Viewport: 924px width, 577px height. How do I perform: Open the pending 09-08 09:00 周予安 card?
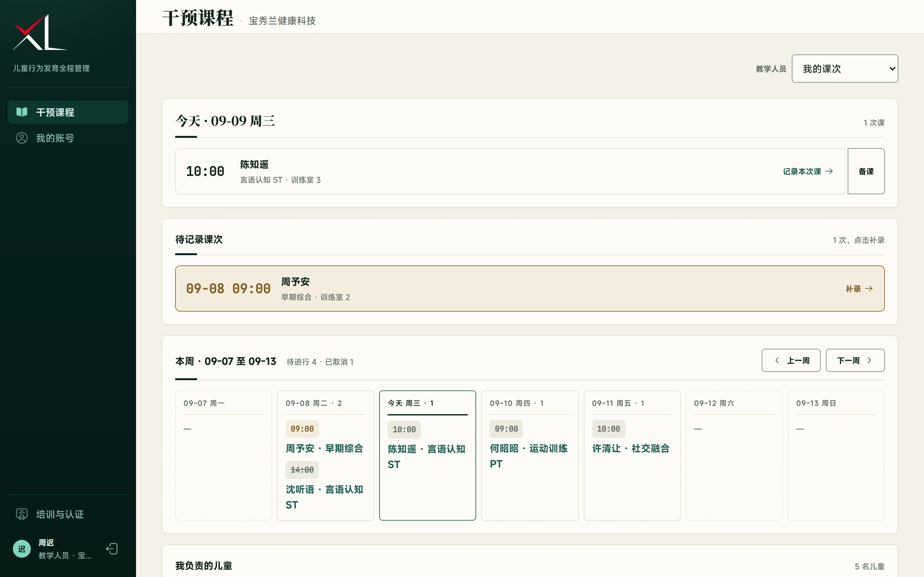tap(530, 288)
